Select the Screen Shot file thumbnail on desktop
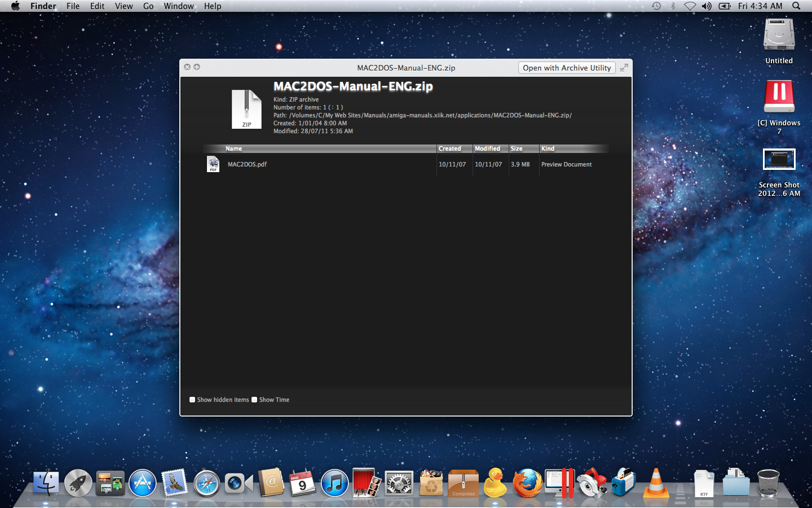Image resolution: width=812 pixels, height=508 pixels. point(779,159)
